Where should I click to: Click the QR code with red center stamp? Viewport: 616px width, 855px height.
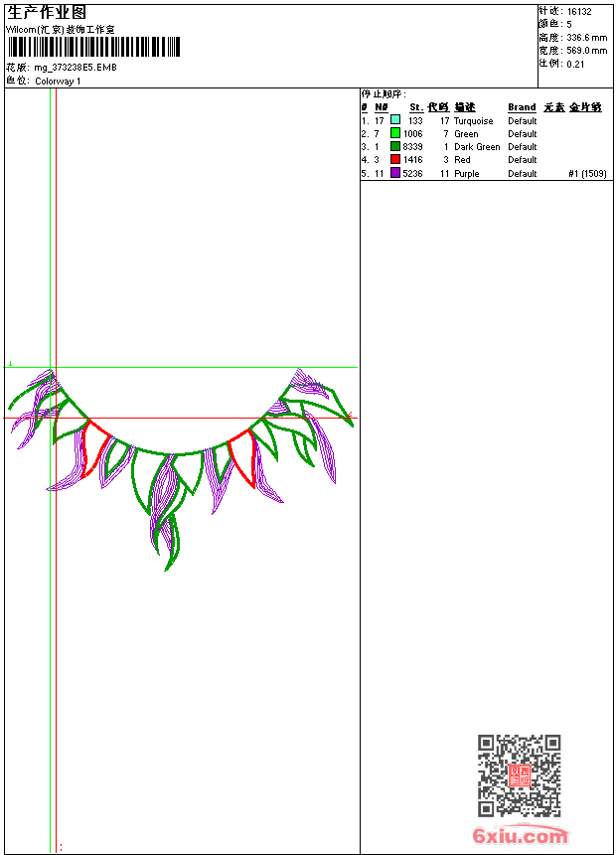(x=520, y=775)
